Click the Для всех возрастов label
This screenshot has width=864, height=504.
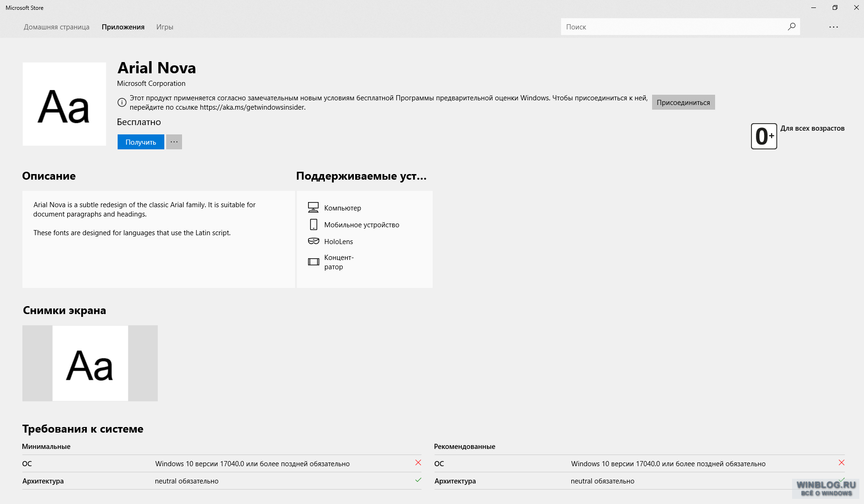813,128
